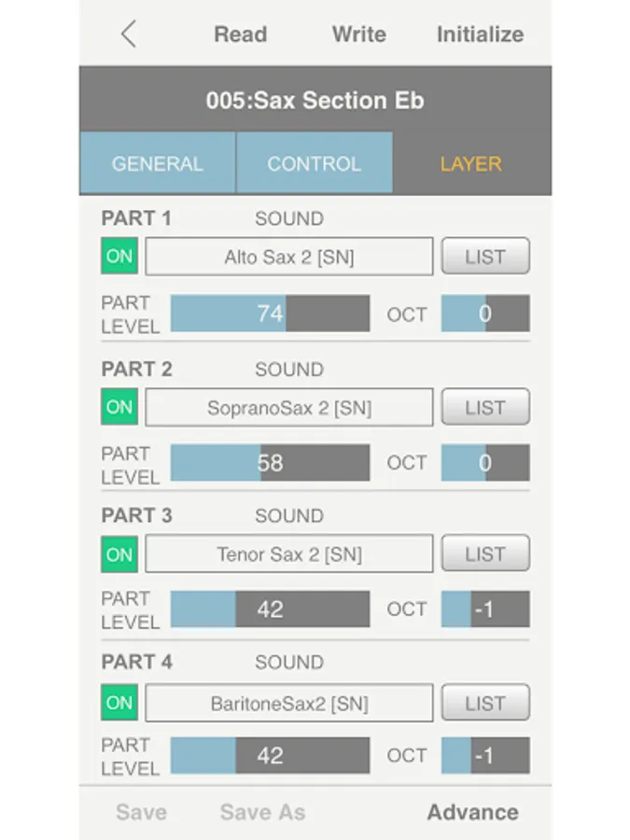
Task: Open sound LIST for Part 3
Action: tap(485, 553)
